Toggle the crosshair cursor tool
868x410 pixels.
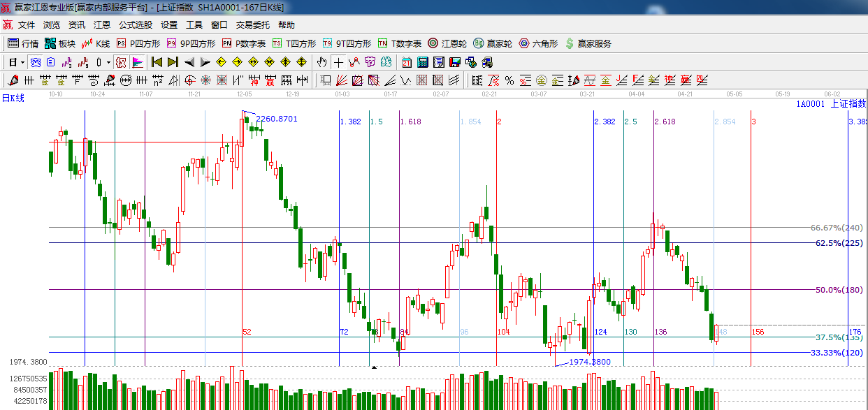pyautogui.click(x=338, y=62)
